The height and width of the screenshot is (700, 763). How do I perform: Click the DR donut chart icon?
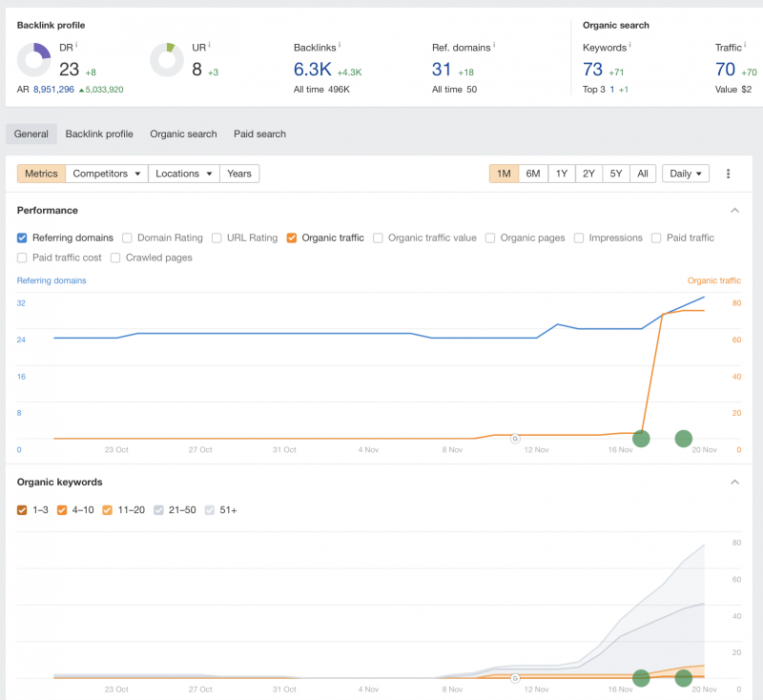pyautogui.click(x=34, y=60)
